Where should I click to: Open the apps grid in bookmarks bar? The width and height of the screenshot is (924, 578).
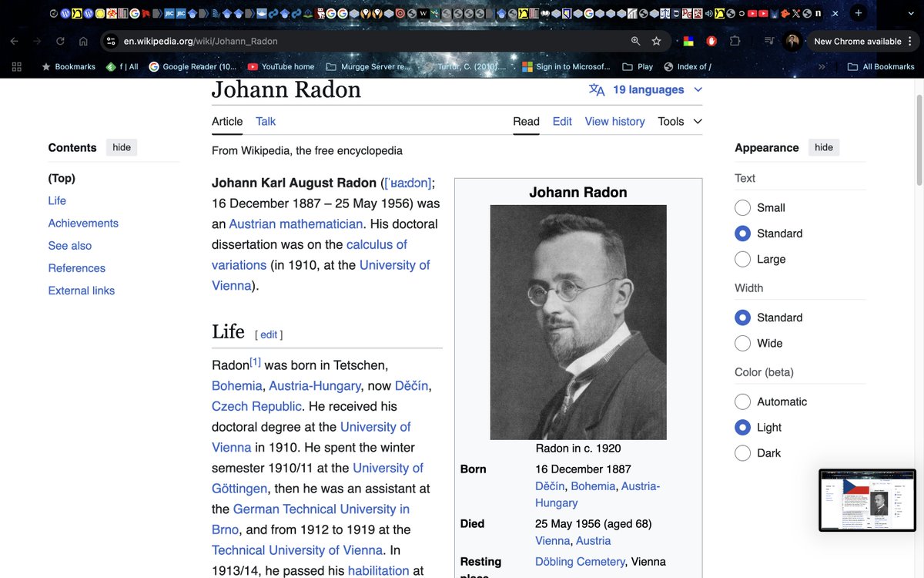coord(17,66)
